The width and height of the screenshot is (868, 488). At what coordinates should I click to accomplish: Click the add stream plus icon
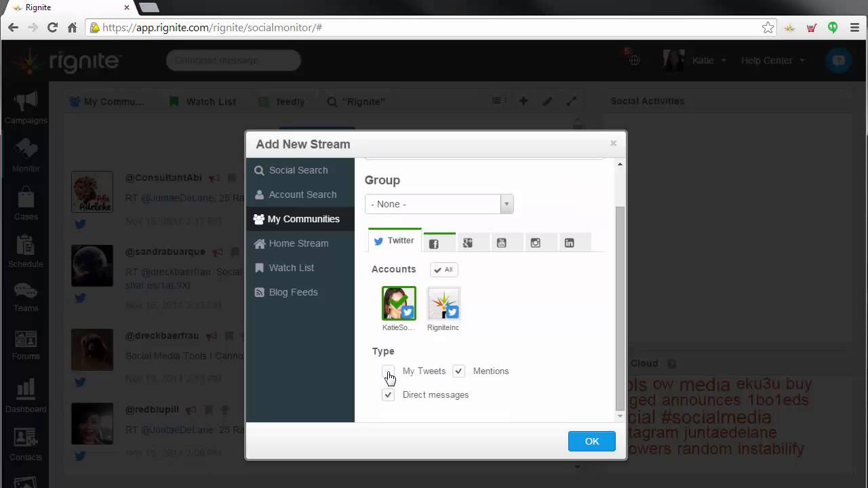coord(524,101)
